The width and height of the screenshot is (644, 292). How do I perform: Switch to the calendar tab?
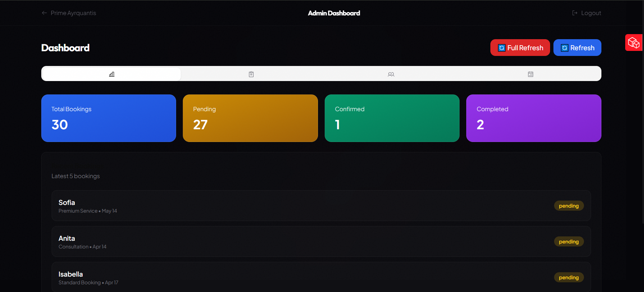point(530,74)
